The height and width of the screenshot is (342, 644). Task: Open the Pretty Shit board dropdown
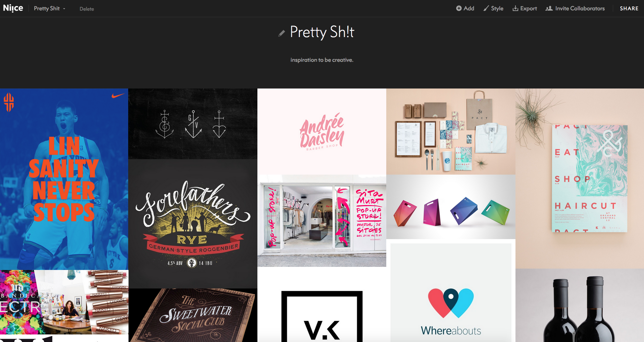pos(49,9)
